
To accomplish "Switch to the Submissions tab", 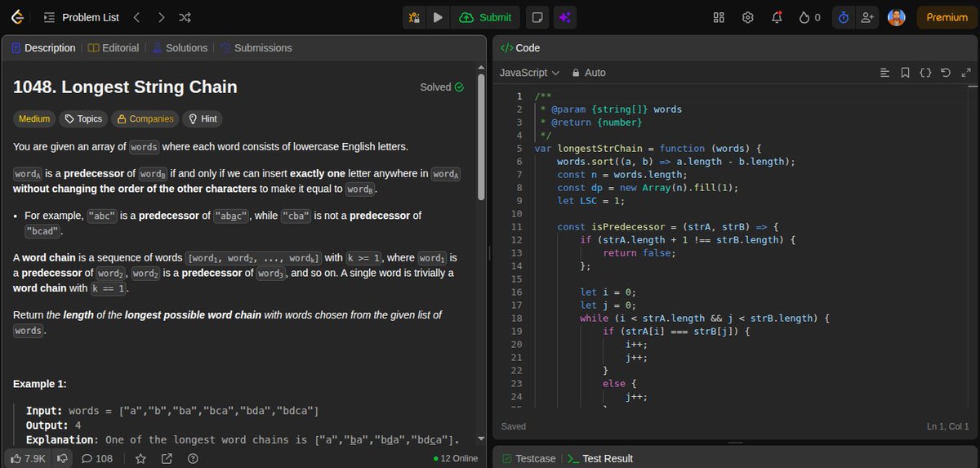I will click(x=256, y=48).
